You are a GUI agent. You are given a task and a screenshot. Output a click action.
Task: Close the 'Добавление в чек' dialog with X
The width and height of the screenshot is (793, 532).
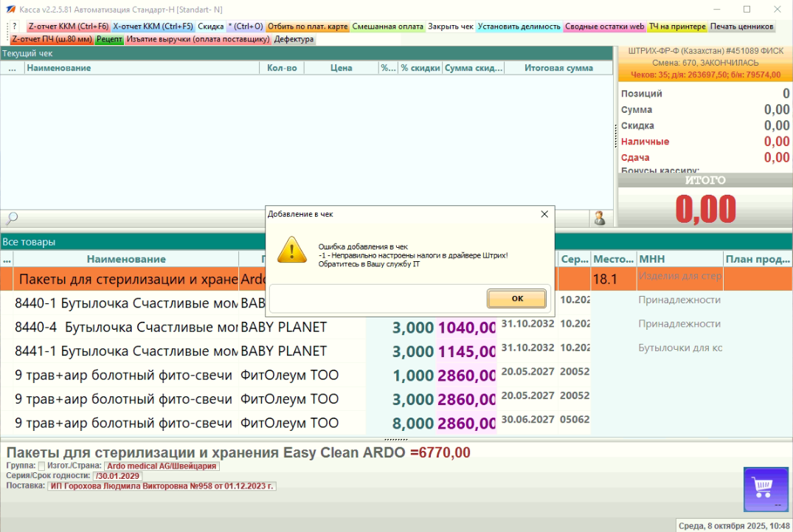click(544, 214)
